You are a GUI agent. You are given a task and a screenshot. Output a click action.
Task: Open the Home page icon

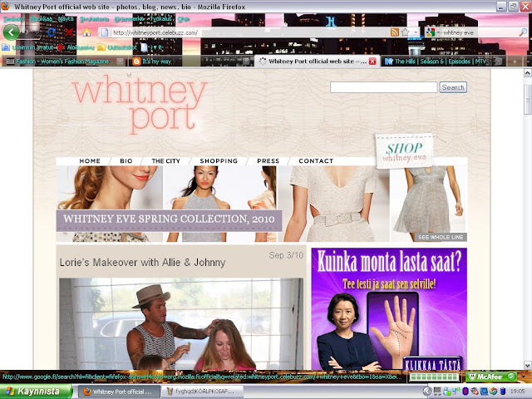click(86, 32)
